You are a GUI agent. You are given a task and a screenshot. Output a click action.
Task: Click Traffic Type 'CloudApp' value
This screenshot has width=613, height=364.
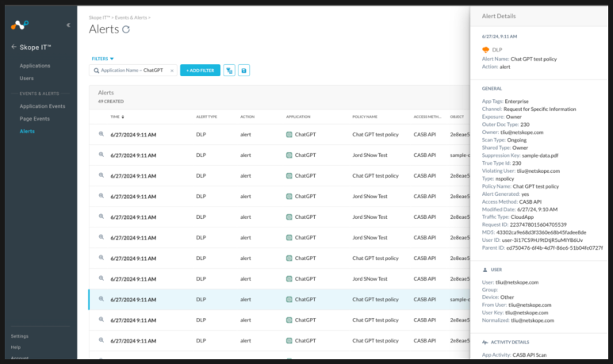522,217
